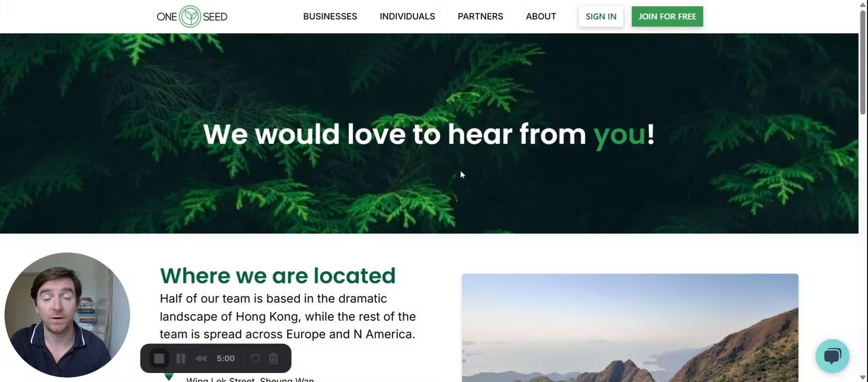Click the page scrollbar thumb
Viewport: 868px width, 382px height.
tap(863, 61)
